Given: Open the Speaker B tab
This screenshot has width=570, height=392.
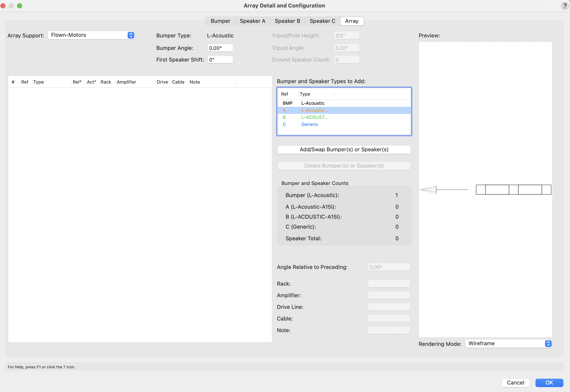Looking at the screenshot, I should point(287,21).
